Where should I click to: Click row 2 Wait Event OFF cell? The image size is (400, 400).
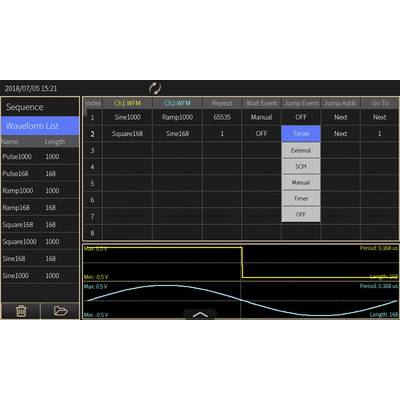[x=261, y=134]
